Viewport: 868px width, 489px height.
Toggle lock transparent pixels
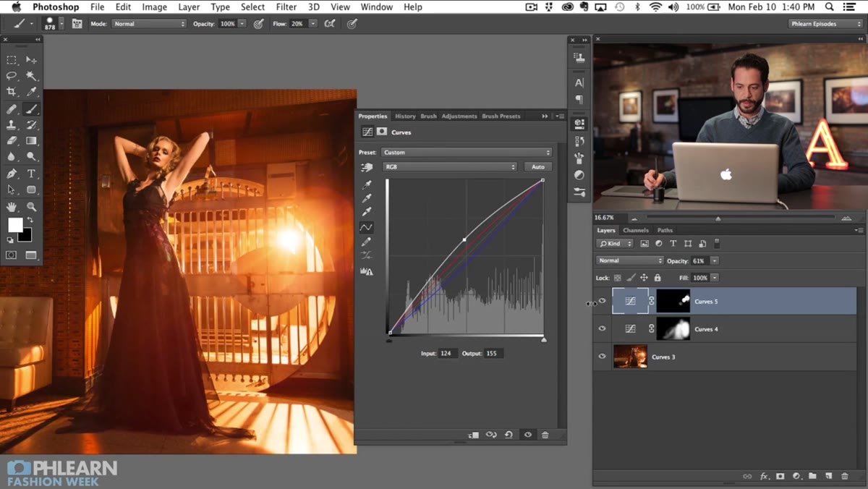point(618,278)
